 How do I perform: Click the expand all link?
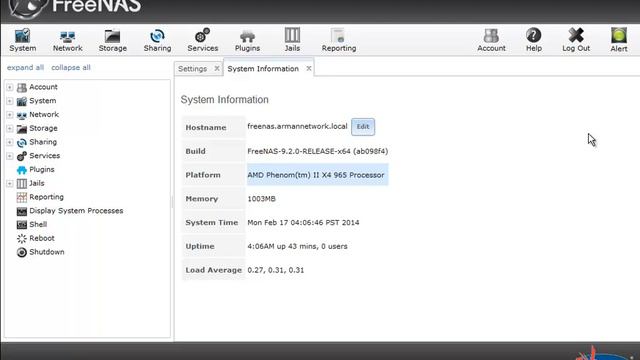coord(25,68)
